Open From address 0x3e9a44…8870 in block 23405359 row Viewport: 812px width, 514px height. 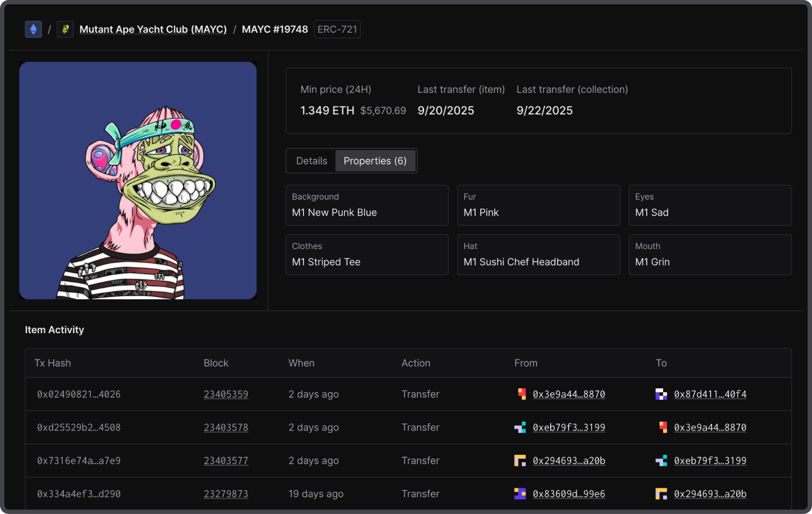point(569,394)
